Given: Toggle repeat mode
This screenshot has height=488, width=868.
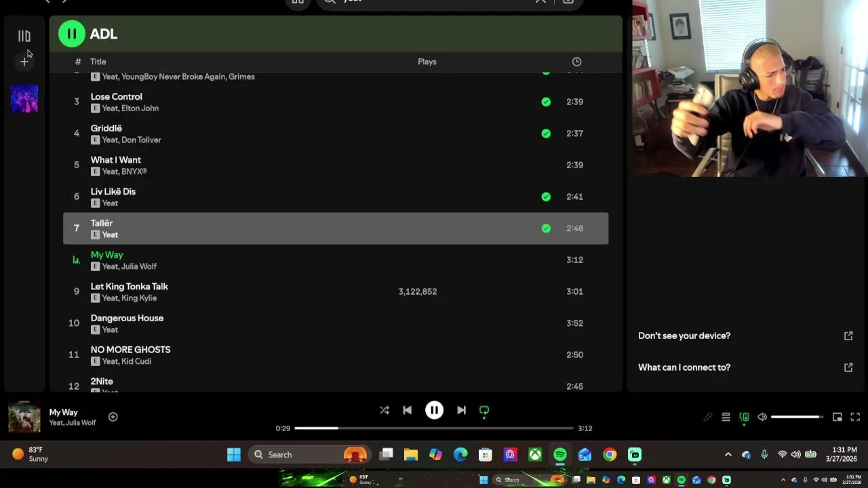Looking at the screenshot, I should tap(484, 411).
